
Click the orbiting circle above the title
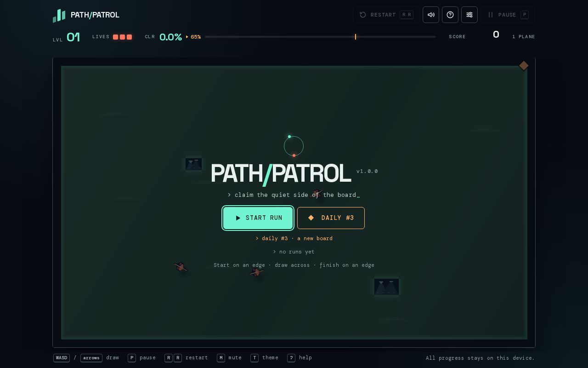[x=294, y=146]
